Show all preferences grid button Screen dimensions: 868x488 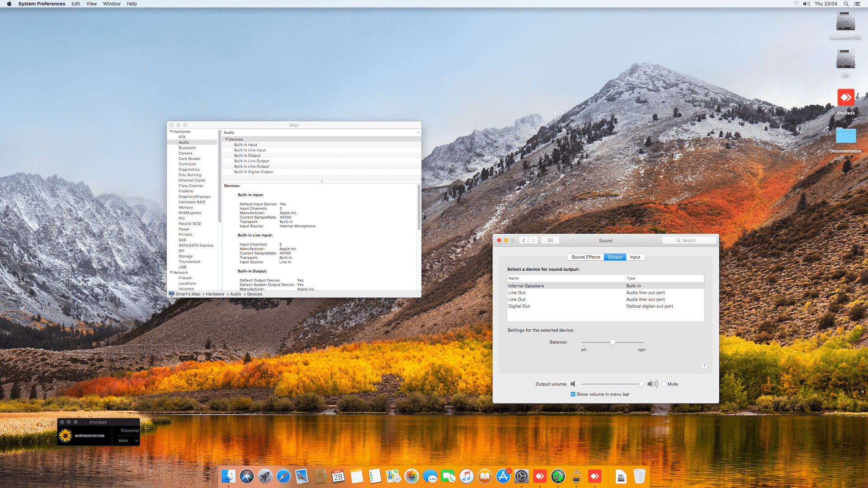(x=550, y=240)
